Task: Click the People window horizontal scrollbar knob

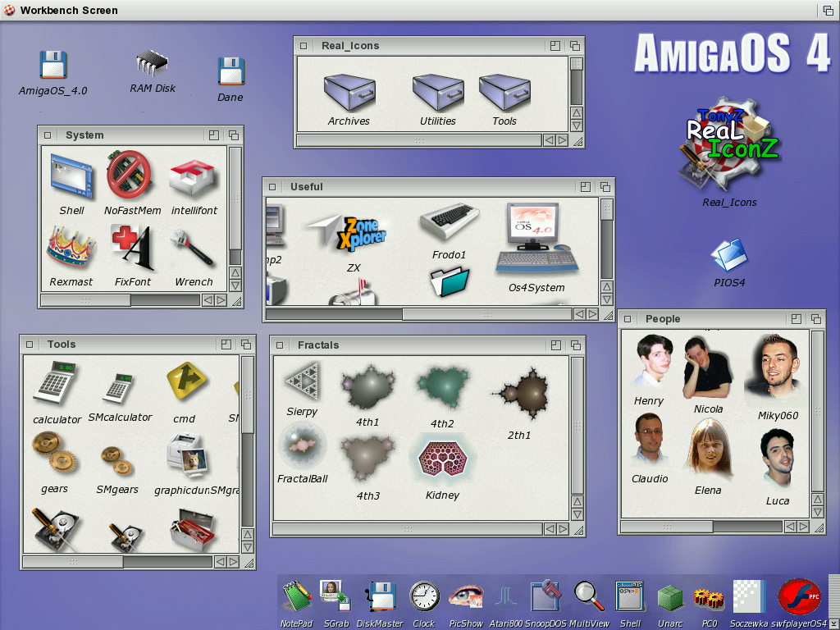Action: pos(667,527)
